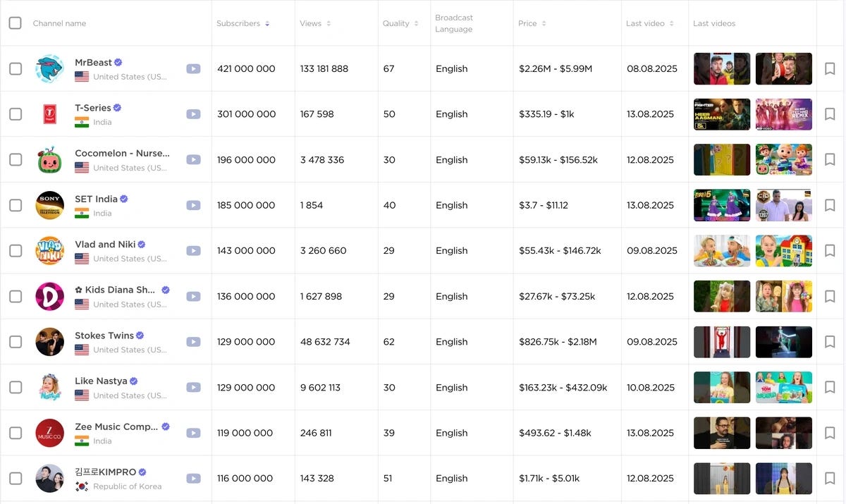
Task: Bookmark the Like Nastya channel
Action: (830, 388)
